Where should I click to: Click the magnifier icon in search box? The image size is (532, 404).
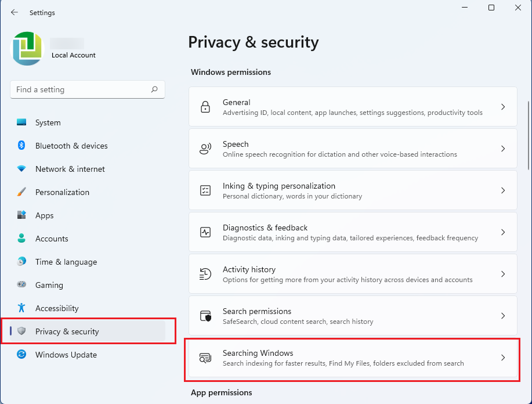pyautogui.click(x=154, y=89)
